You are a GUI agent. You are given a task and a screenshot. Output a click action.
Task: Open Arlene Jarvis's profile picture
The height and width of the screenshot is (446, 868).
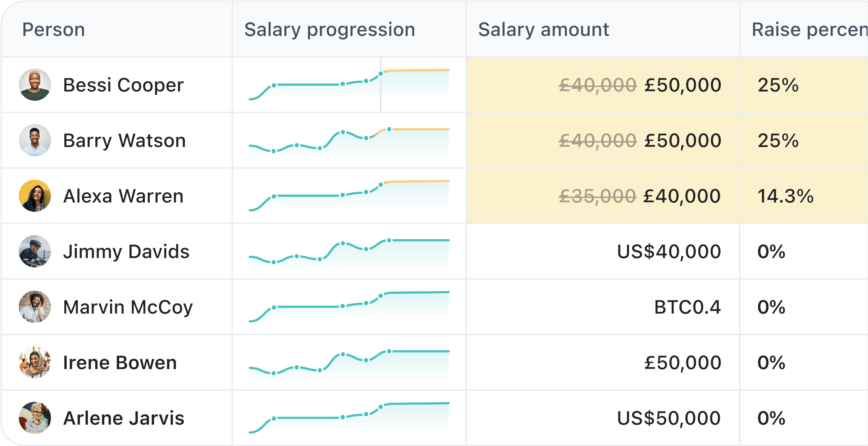point(35,418)
